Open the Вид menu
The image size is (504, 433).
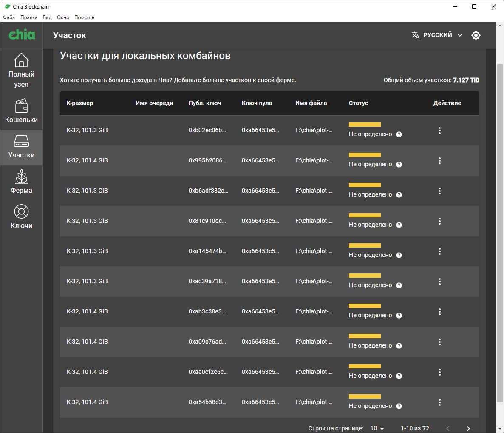(x=47, y=17)
